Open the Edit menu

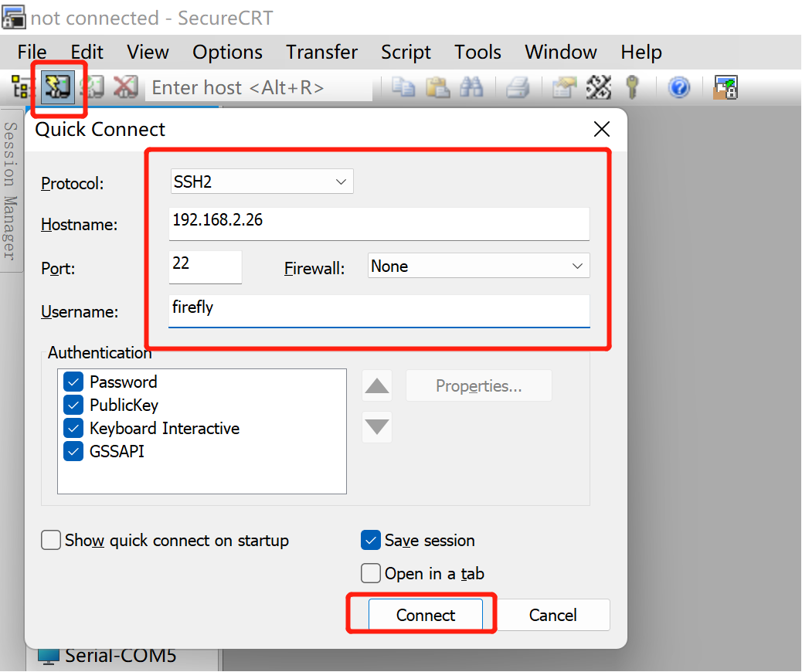click(87, 53)
